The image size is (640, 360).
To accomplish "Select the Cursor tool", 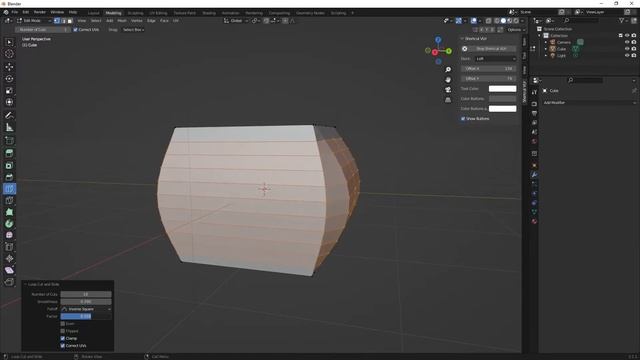I will coord(9,54).
